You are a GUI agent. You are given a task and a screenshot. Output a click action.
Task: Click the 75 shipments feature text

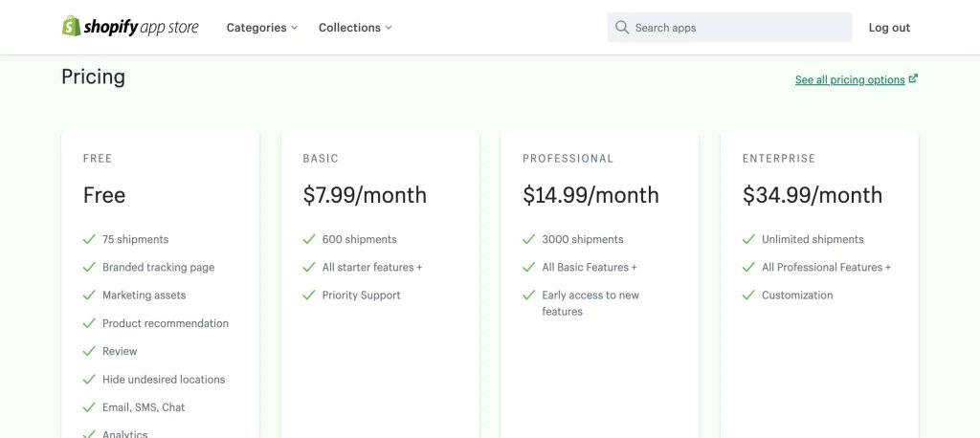(136, 239)
